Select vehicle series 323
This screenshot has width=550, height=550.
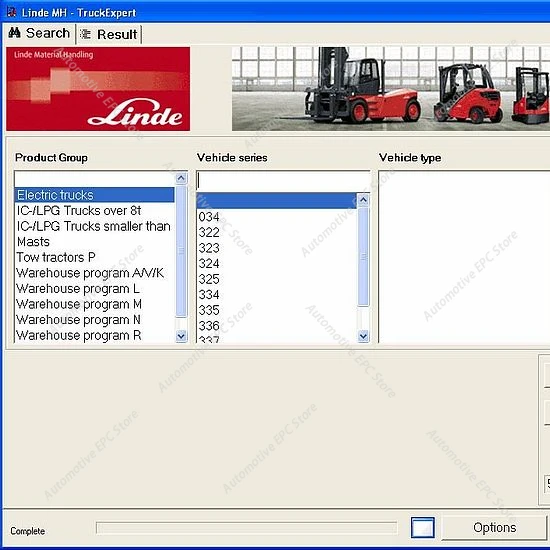click(x=277, y=248)
